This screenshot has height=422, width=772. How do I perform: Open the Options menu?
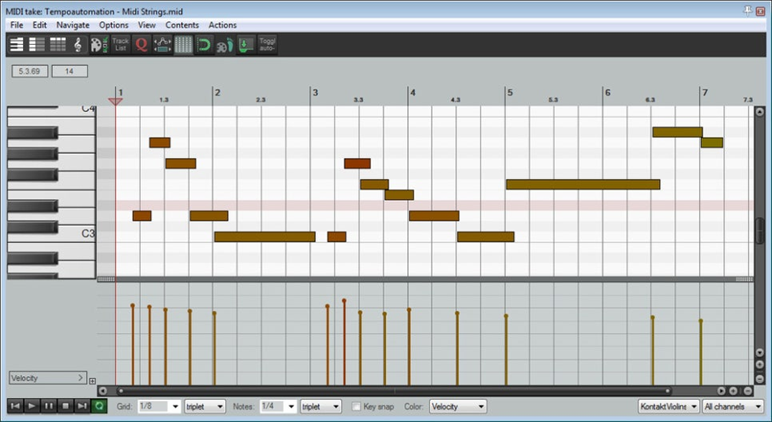click(114, 25)
